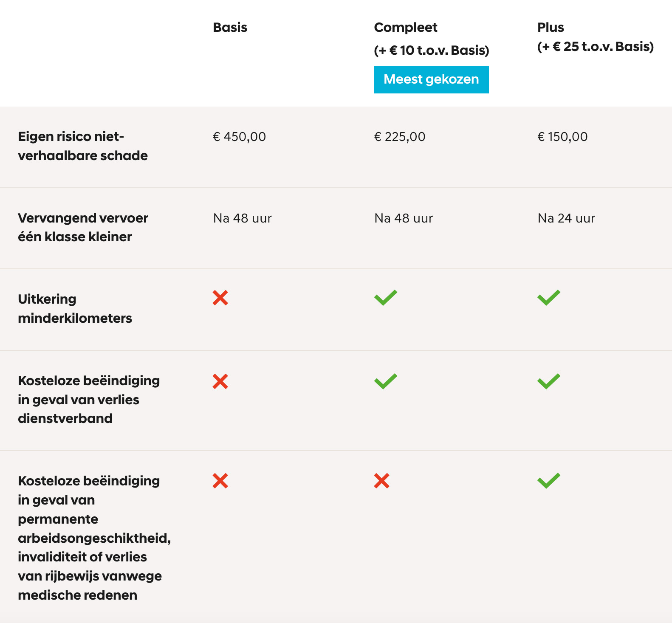Click Compleet green check for verlies dienstverband
Viewport: 672px width, 623px height.
click(x=385, y=381)
